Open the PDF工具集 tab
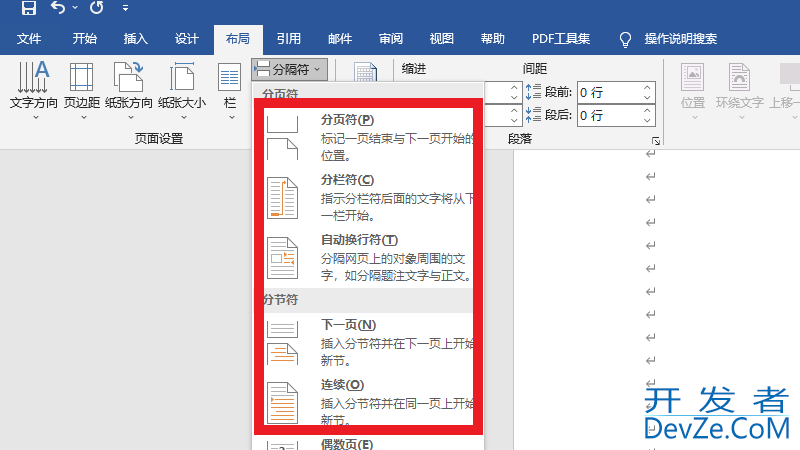This screenshot has width=800, height=450. point(561,39)
